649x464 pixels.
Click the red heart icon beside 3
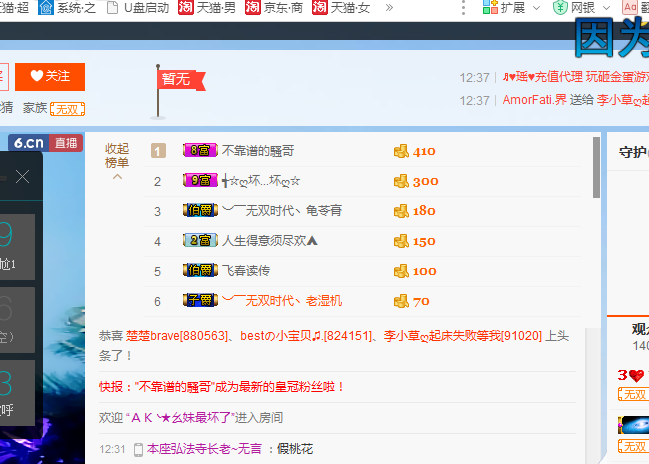pos(637,375)
